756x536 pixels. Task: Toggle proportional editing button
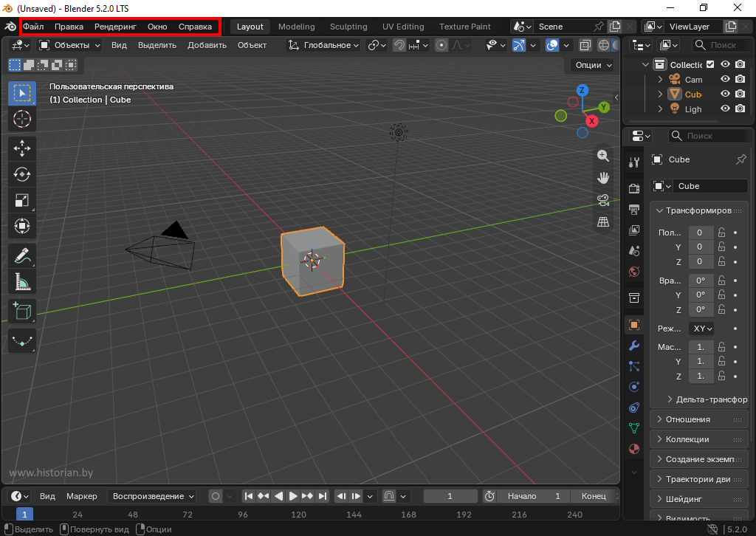click(441, 45)
